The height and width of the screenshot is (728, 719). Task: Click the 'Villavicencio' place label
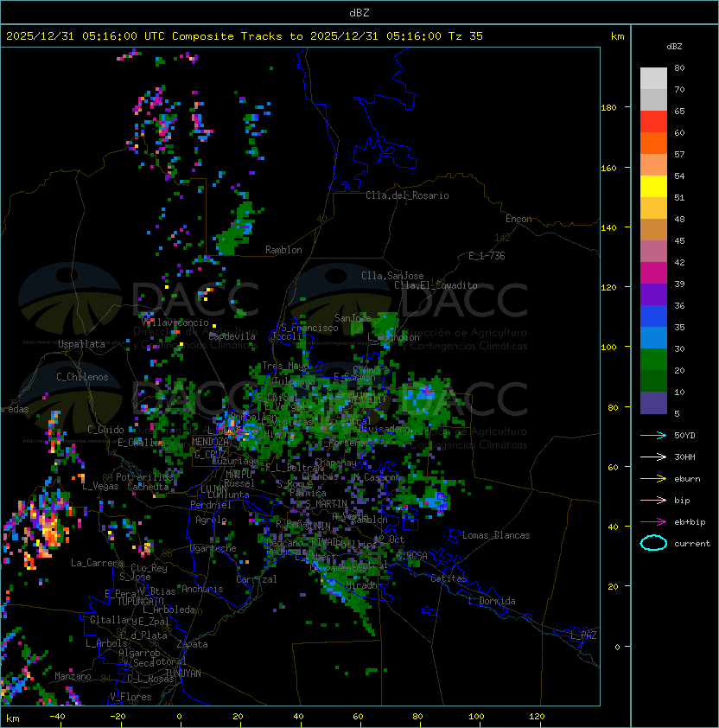pyautogui.click(x=175, y=322)
